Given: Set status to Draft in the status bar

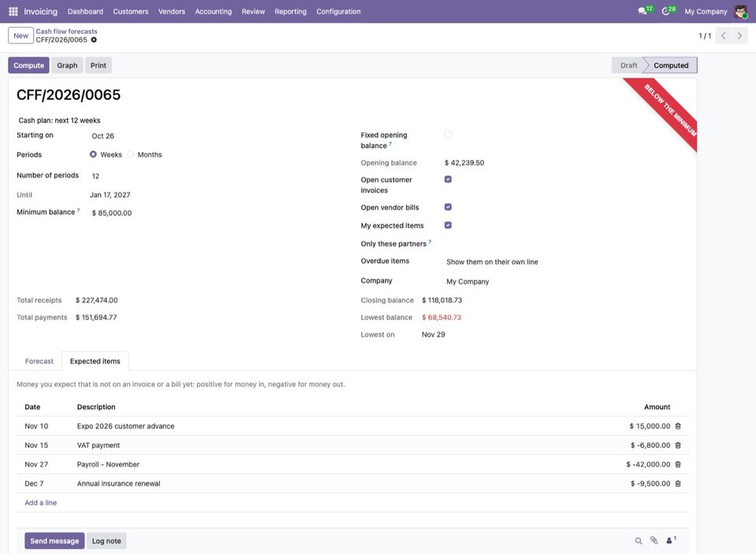Looking at the screenshot, I should (628, 65).
